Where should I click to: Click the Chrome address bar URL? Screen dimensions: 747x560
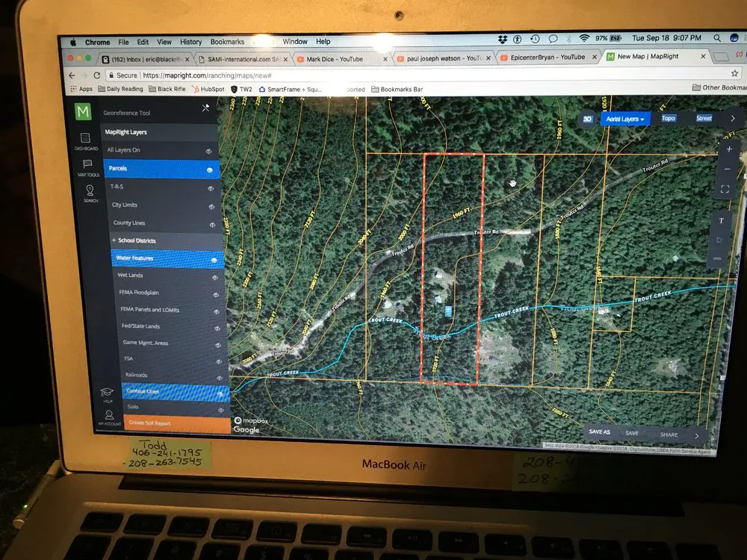(207, 75)
